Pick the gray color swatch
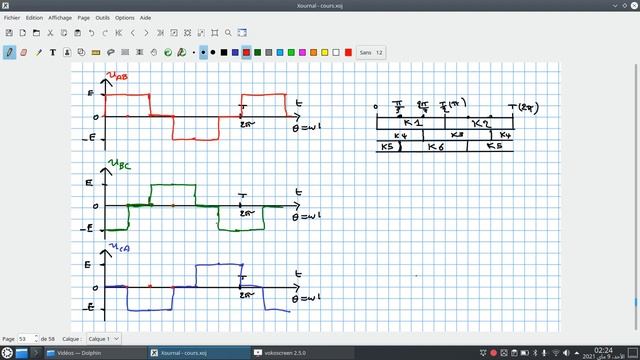Viewport: 640px width, 360px height. coord(269,52)
